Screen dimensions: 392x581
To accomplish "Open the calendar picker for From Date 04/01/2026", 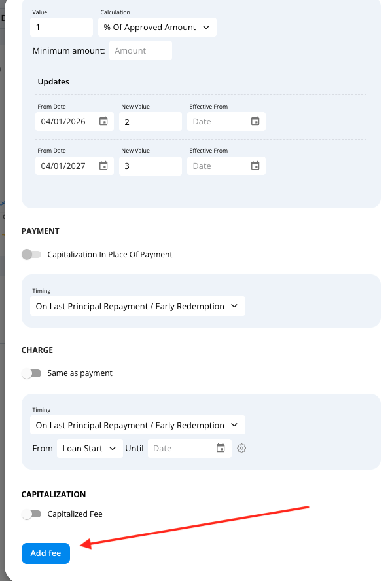I will pos(103,121).
